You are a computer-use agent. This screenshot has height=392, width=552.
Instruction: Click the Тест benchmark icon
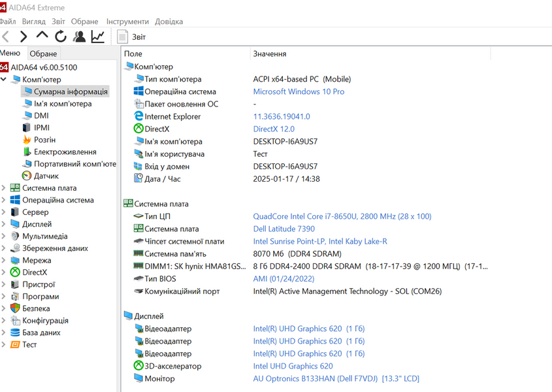pyautogui.click(x=15, y=344)
